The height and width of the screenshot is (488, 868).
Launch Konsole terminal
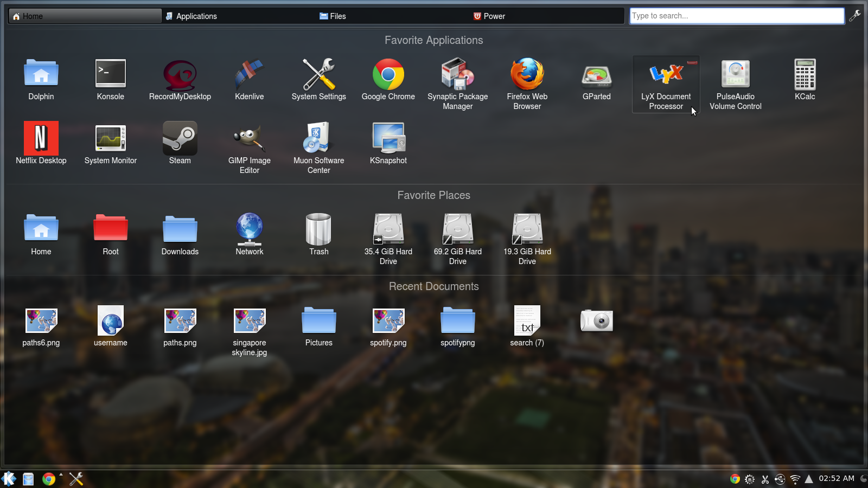click(x=111, y=80)
